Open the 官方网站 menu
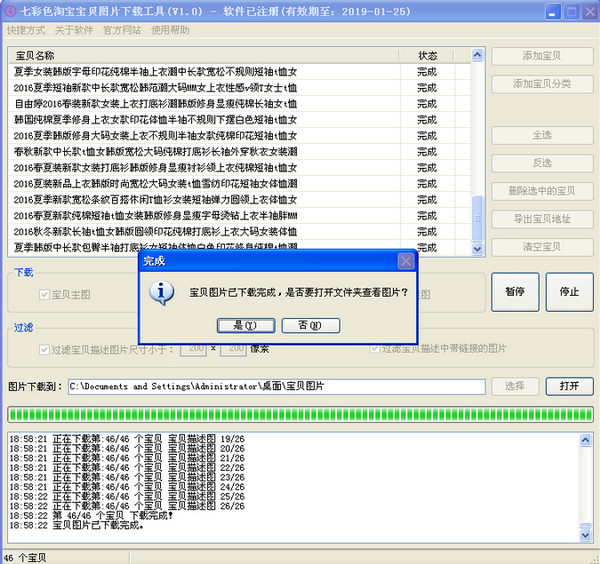 pyautogui.click(x=122, y=30)
